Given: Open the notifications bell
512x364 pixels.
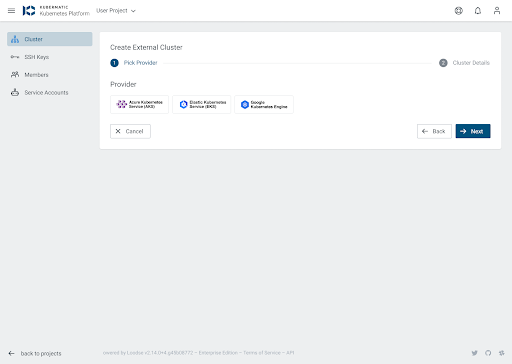Looking at the screenshot, I should [x=478, y=11].
